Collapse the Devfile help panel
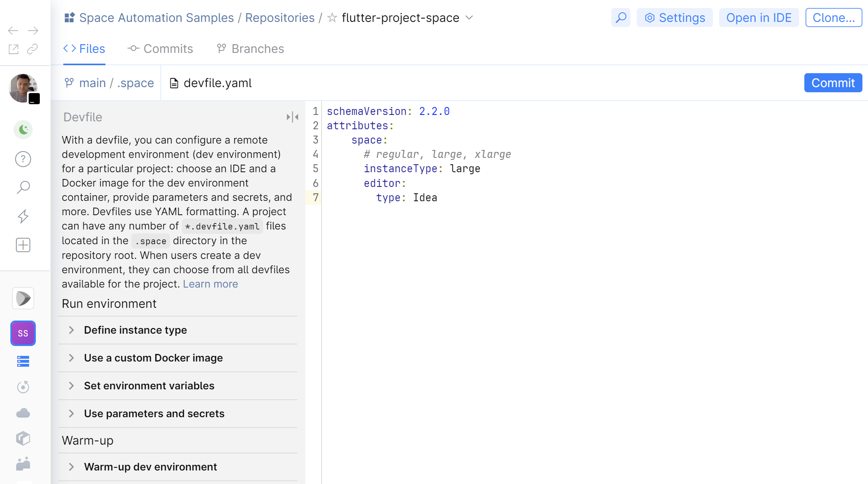Screen dimensions: 868x484 click(x=292, y=117)
